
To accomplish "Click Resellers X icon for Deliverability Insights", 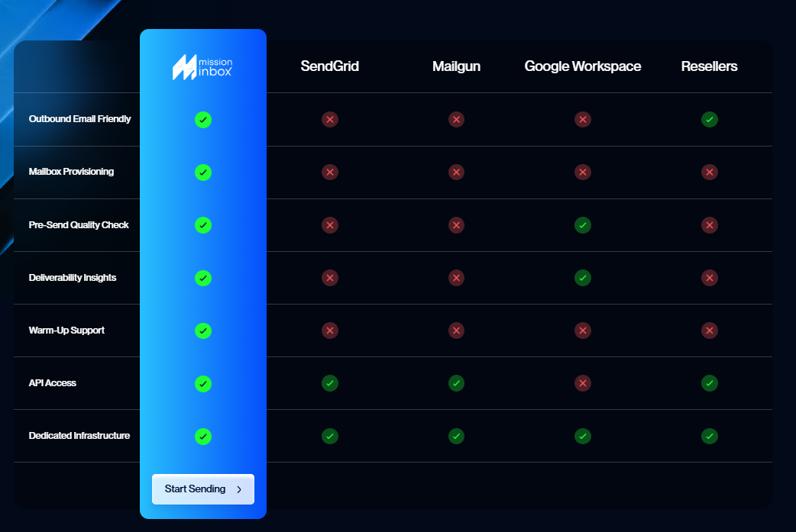I will [710, 278].
